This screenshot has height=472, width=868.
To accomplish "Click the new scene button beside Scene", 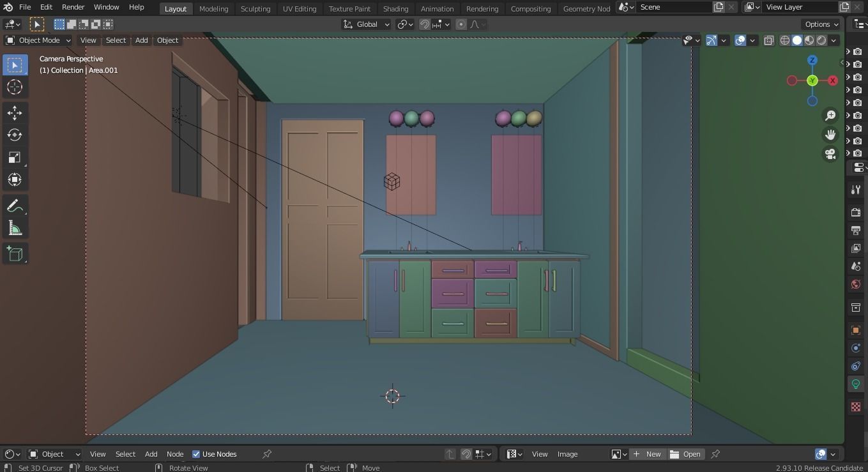I will (719, 7).
